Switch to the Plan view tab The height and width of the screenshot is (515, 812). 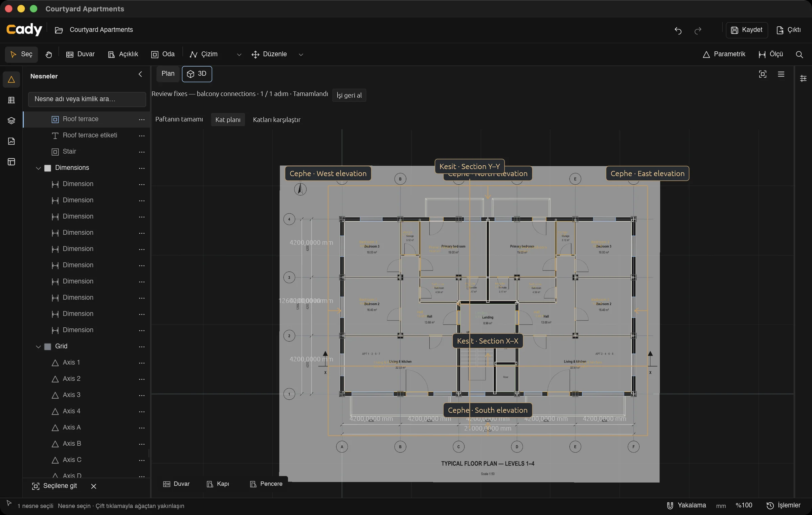tap(168, 74)
